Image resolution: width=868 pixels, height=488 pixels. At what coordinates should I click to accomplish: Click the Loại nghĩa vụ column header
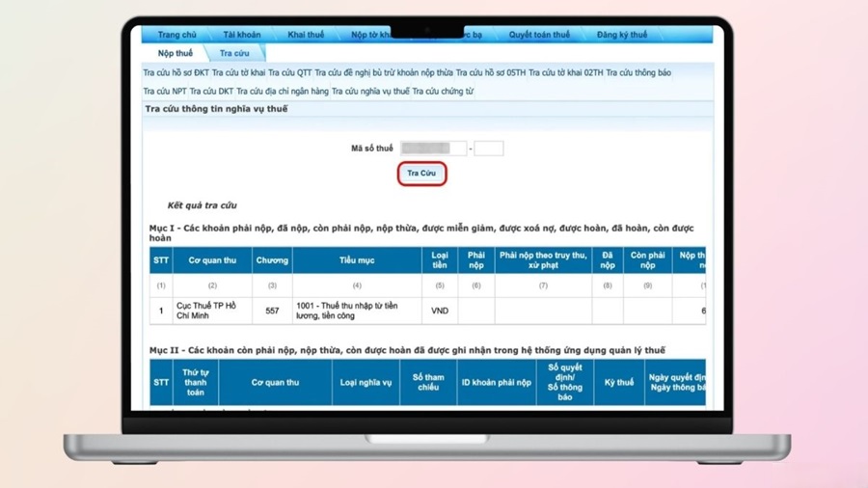click(x=366, y=382)
